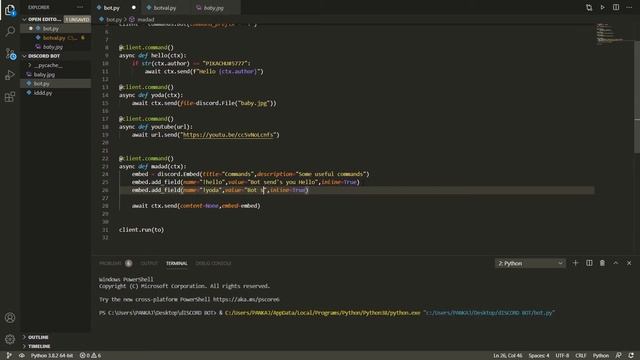Switch to the bot.py editor tab

click(x=111, y=8)
